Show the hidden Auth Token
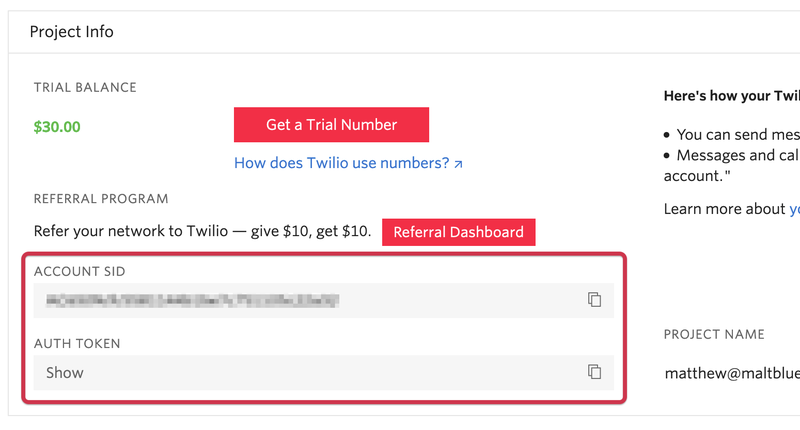The width and height of the screenshot is (800, 430). pyautogui.click(x=65, y=372)
